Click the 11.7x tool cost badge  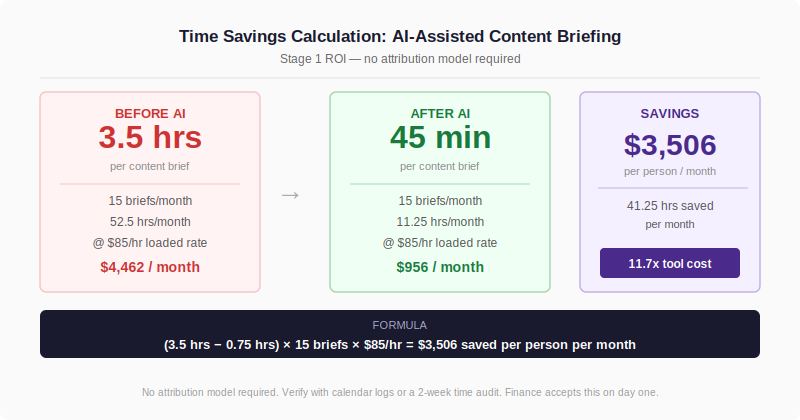pyautogui.click(x=669, y=263)
